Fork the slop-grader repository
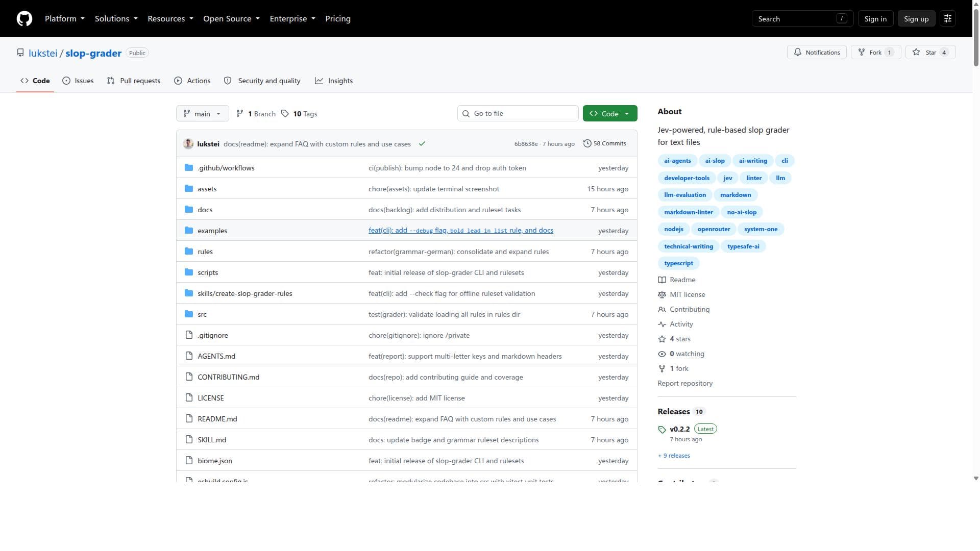 [876, 53]
